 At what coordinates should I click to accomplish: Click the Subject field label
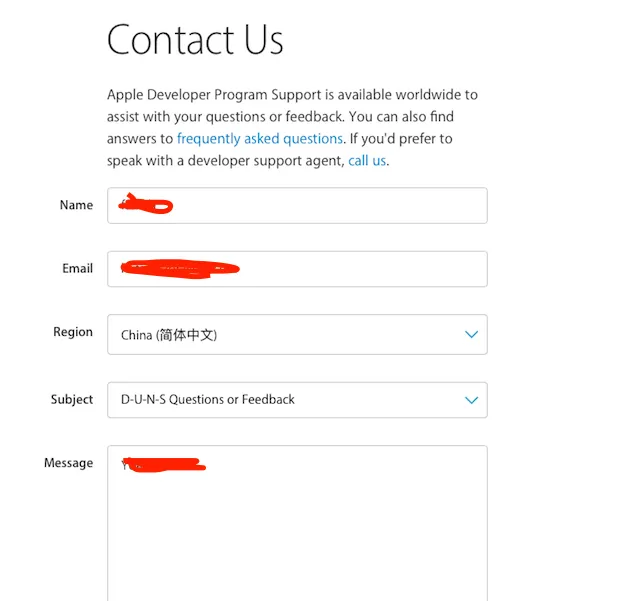point(72,399)
